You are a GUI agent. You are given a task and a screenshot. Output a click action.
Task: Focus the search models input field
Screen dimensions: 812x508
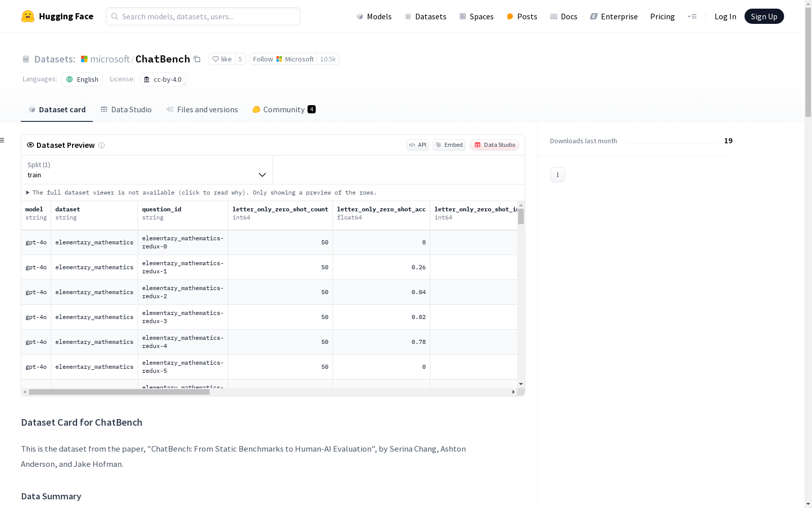(x=203, y=16)
